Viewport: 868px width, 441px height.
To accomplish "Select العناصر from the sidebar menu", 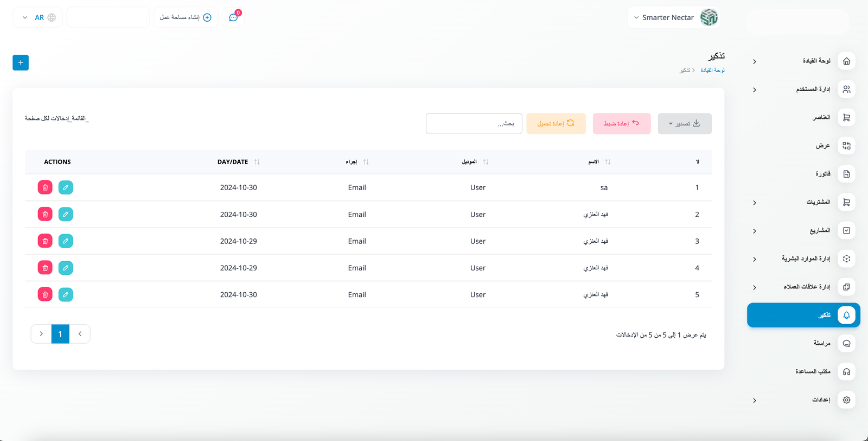I will click(821, 118).
